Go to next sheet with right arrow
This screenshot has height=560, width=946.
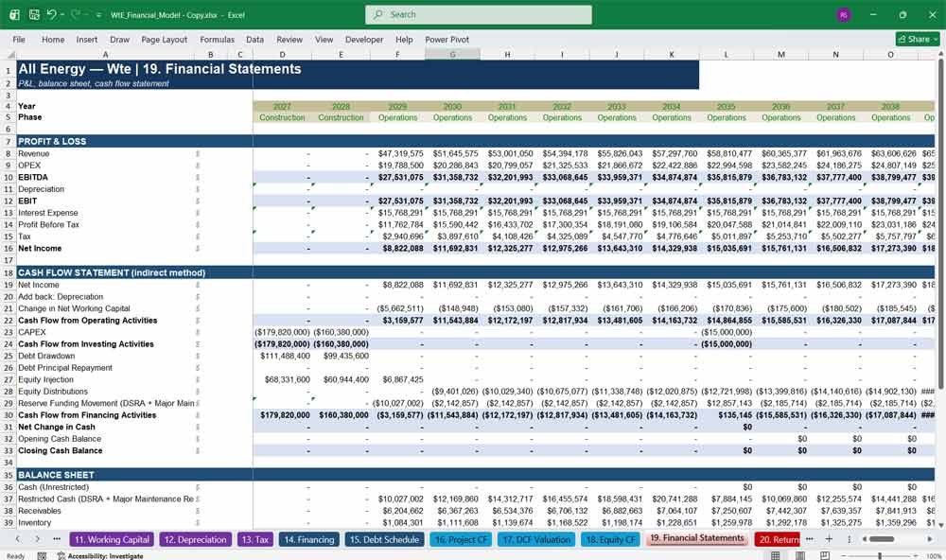coord(38,539)
